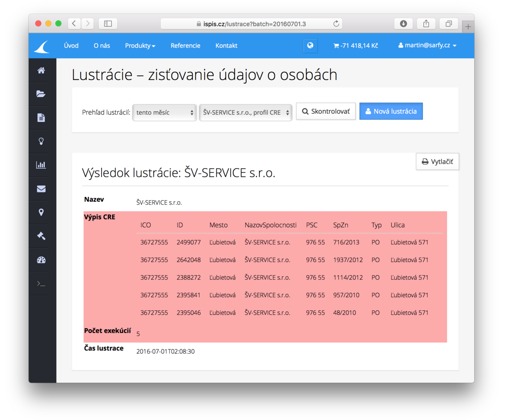Click the NazovSpolocnosti column header
Viewport: 510px width, 420px height.
(271, 225)
